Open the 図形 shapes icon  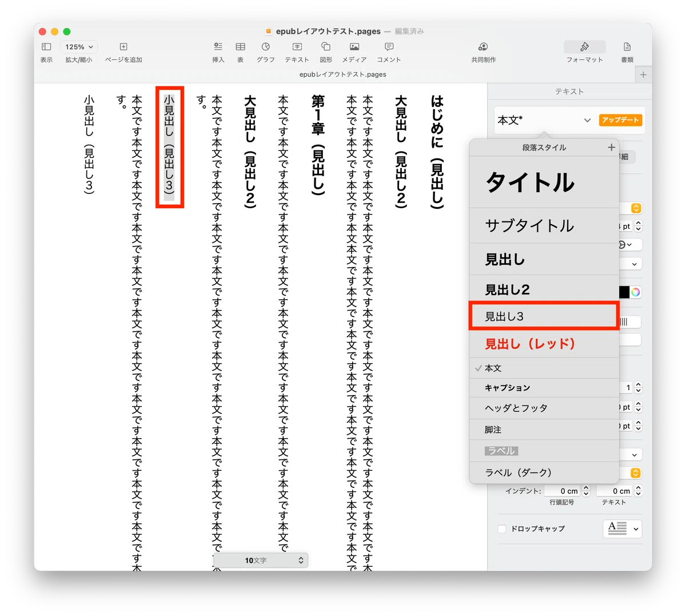pyautogui.click(x=326, y=47)
